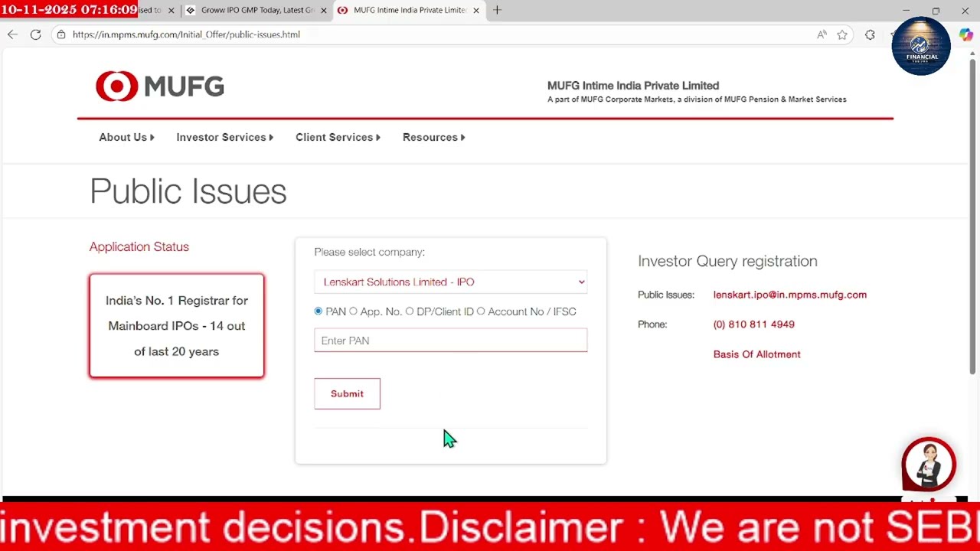The width and height of the screenshot is (980, 551).
Task: Open the company selection dropdown
Action: click(450, 282)
